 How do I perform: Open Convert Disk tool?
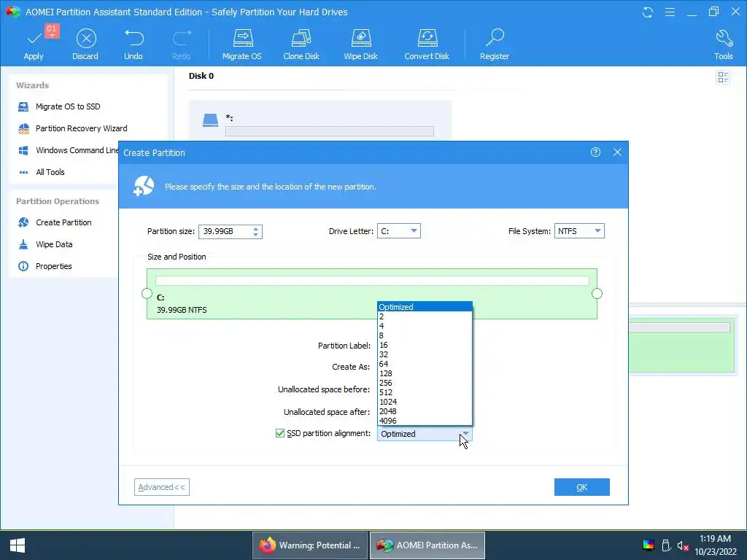click(427, 44)
